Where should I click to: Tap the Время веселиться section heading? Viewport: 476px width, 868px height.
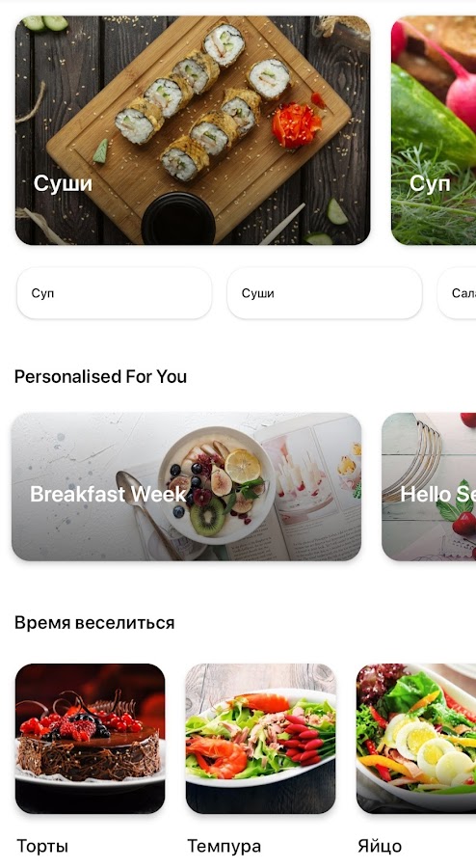tap(94, 623)
